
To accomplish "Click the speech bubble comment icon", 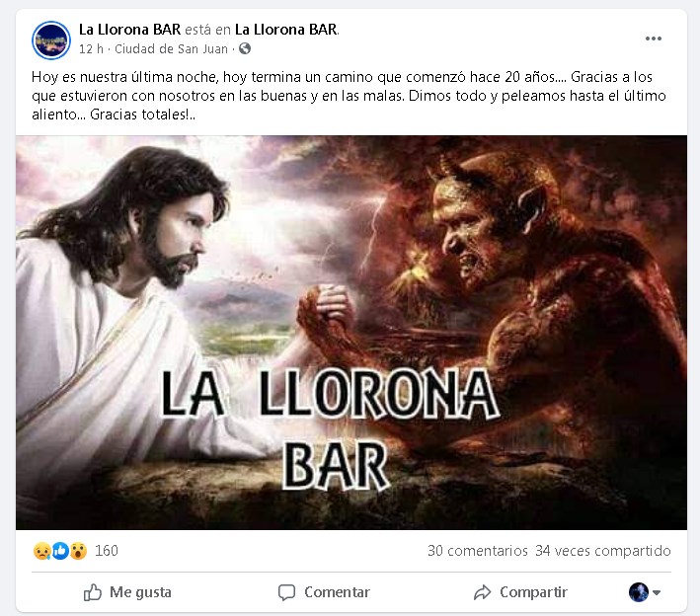I will pos(286,592).
